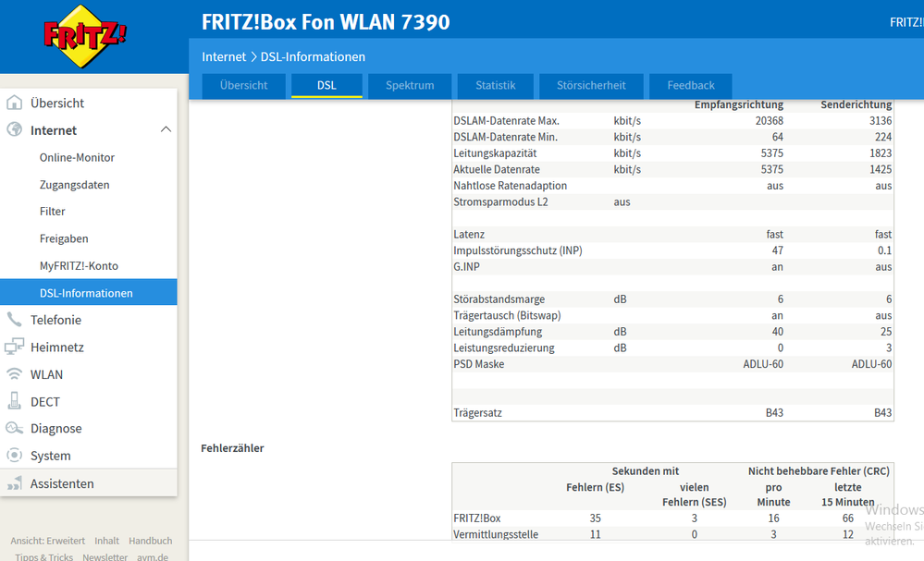Open the Newsletter footer link
This screenshot has height=561, width=924.
pos(105,556)
